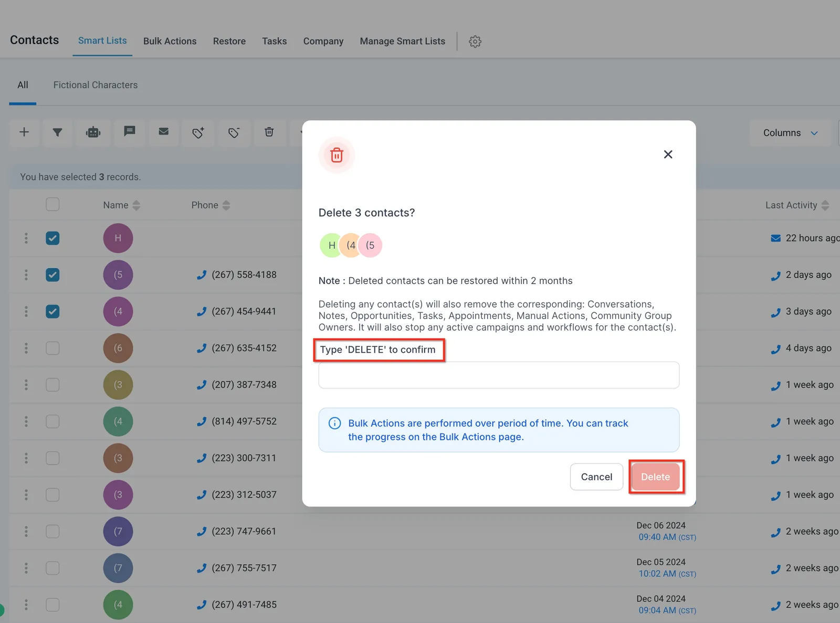This screenshot has width=840, height=623.
Task: Click the robot automation icon in toolbar
Action: tap(93, 132)
